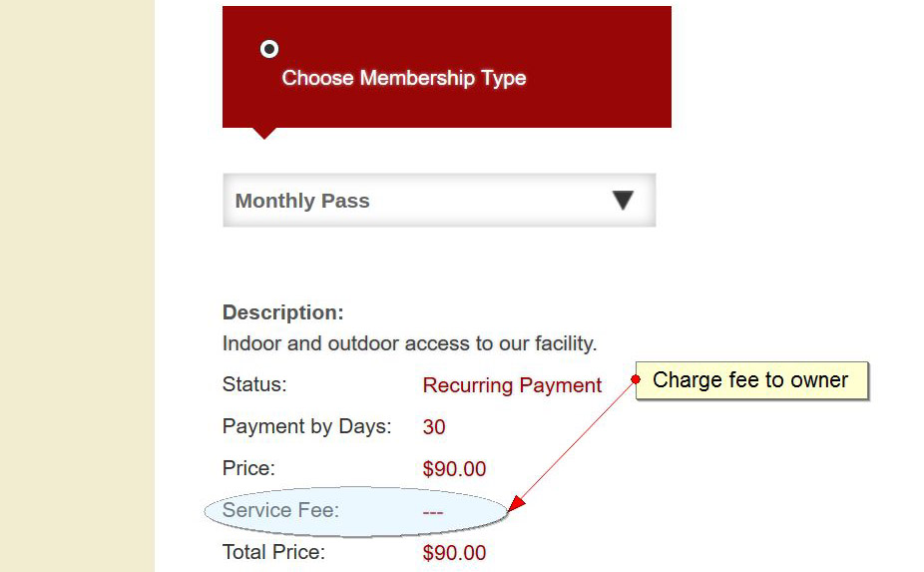The width and height of the screenshot is (924, 572).
Task: Click the black dropdown arrow triangle
Action: point(623,201)
